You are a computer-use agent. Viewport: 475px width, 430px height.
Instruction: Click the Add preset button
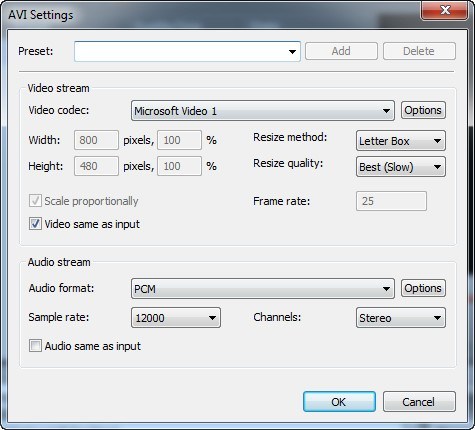tap(341, 51)
